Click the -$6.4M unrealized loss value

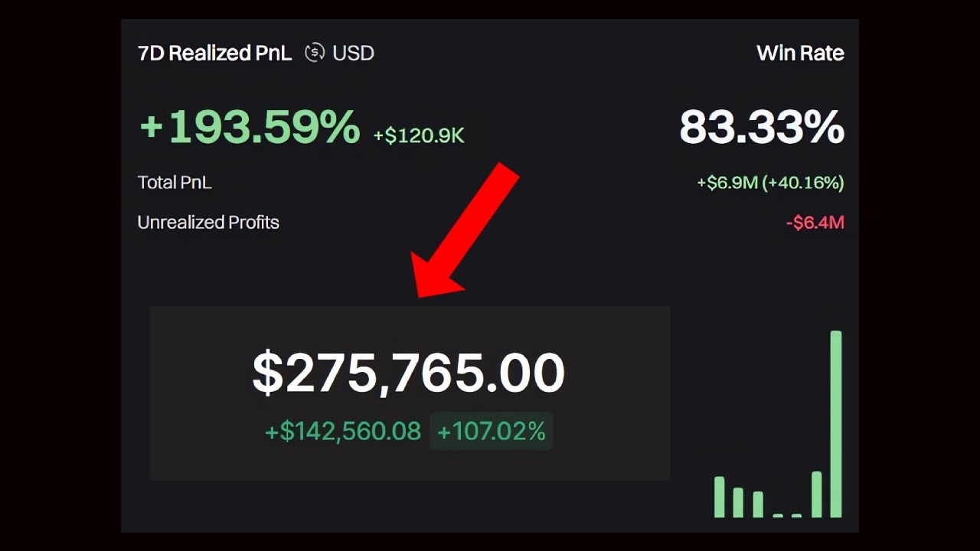pos(815,223)
